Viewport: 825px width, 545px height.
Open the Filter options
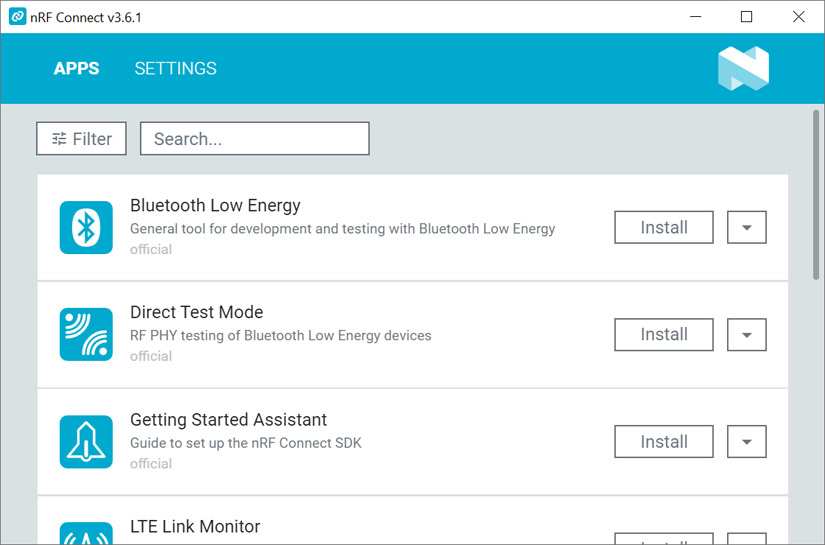pos(82,139)
